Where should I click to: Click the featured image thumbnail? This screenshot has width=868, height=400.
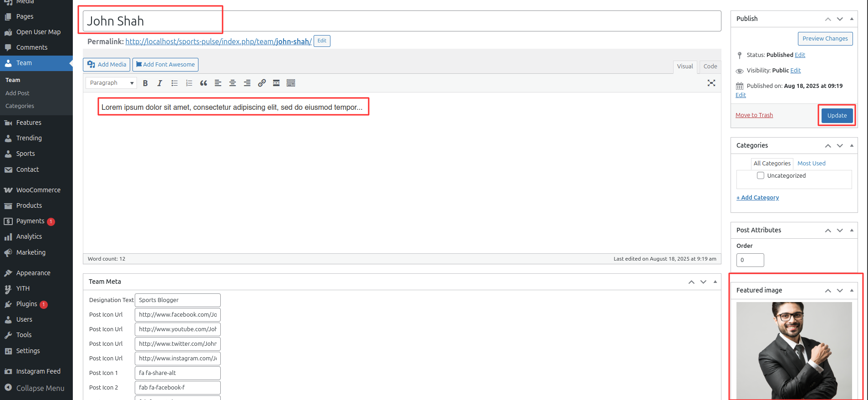click(x=794, y=350)
